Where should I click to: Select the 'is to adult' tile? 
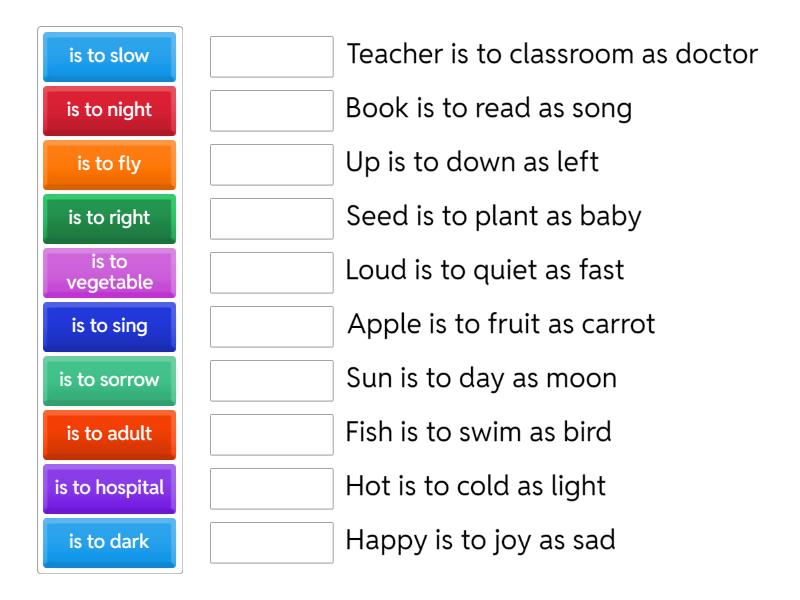coord(109,434)
